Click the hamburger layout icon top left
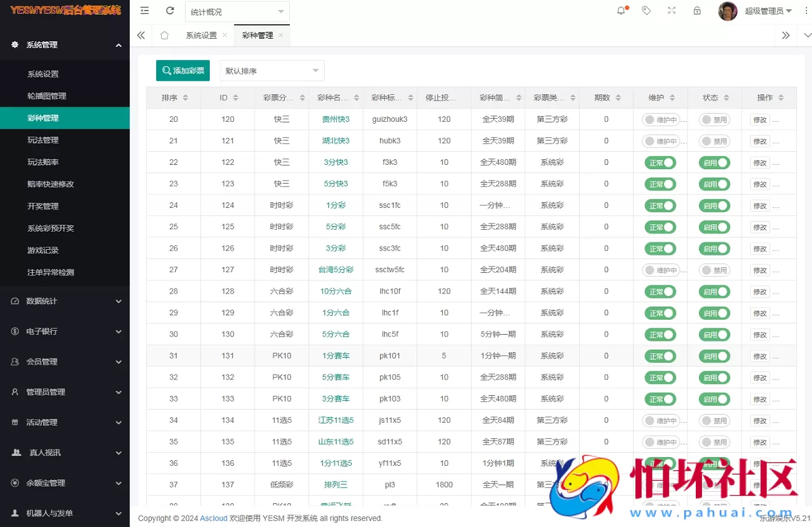812x527 pixels. click(144, 11)
